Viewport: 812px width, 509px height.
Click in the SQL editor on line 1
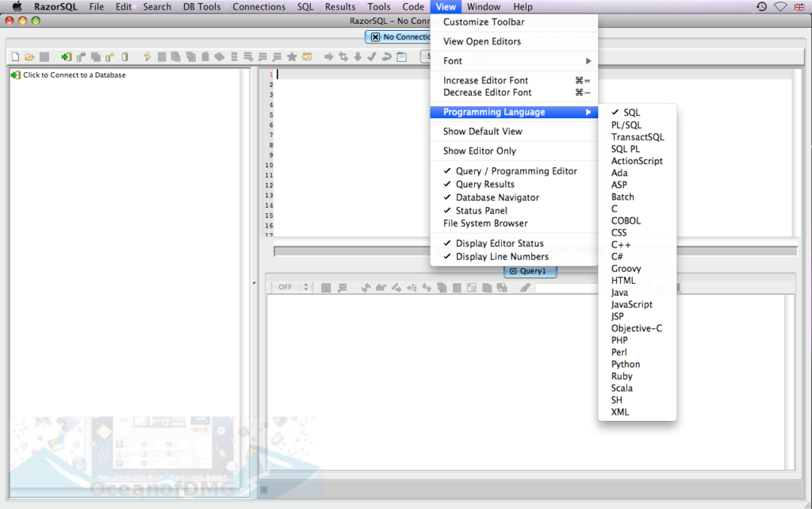pos(534,75)
